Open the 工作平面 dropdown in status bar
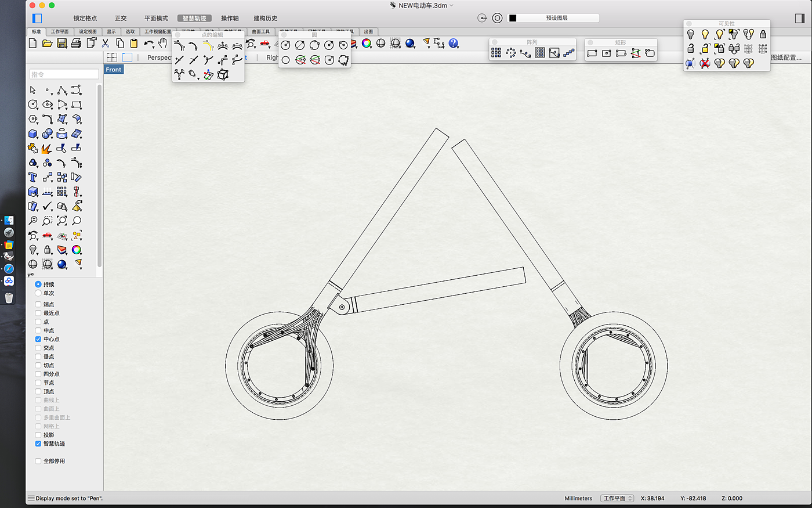Screen dimensions: 812x508 [617, 498]
